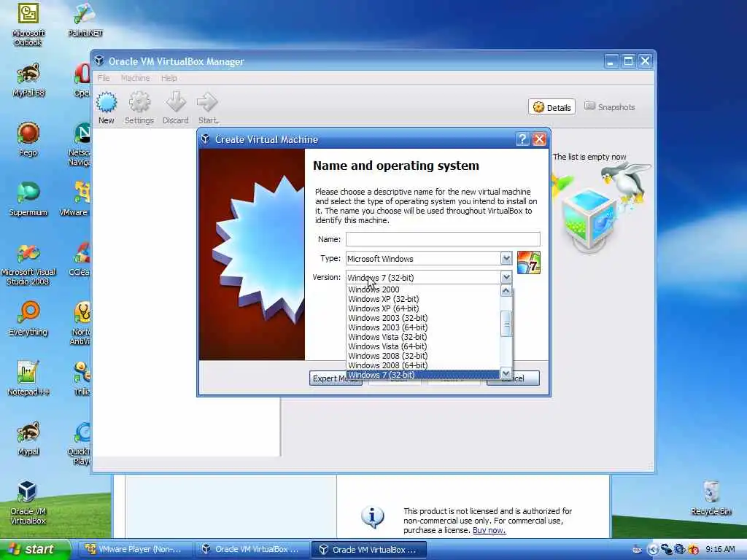The image size is (747, 560).
Task: Choose Windows Vista (64-bit) version
Action: (x=423, y=346)
